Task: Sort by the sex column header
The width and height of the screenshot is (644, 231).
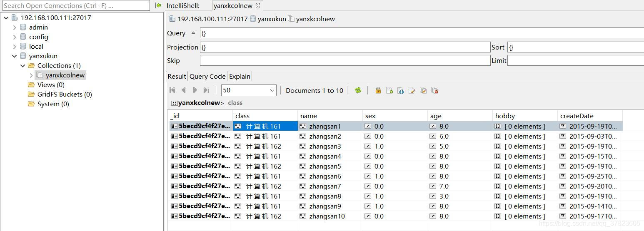Action: (x=395, y=116)
